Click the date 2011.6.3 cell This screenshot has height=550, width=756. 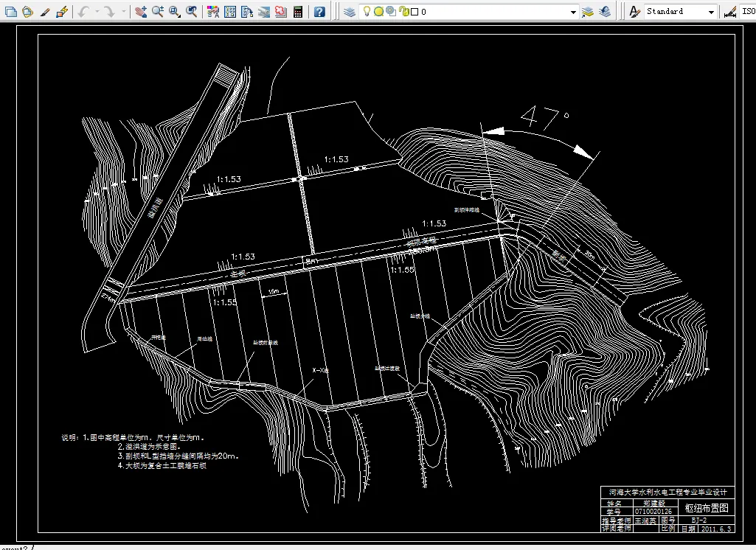pos(716,529)
